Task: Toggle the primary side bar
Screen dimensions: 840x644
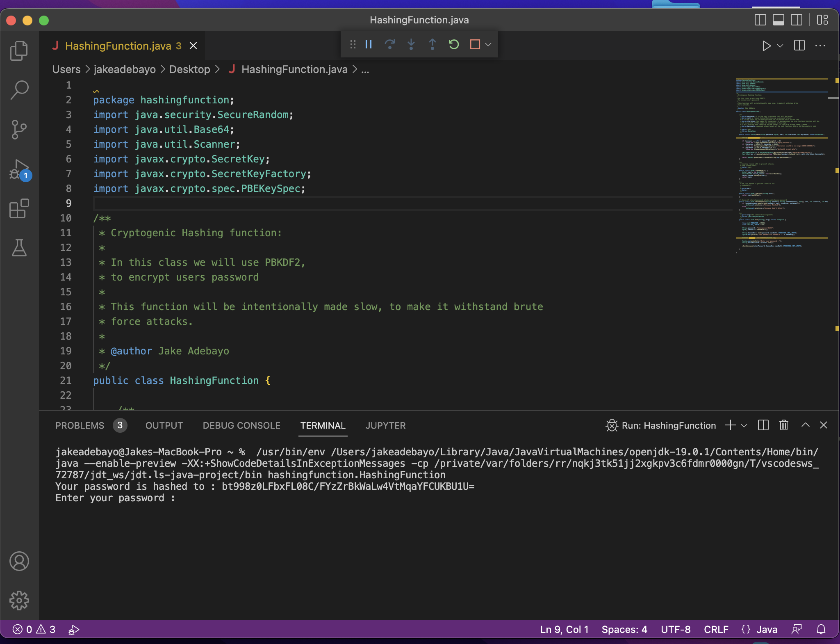Action: tap(760, 20)
